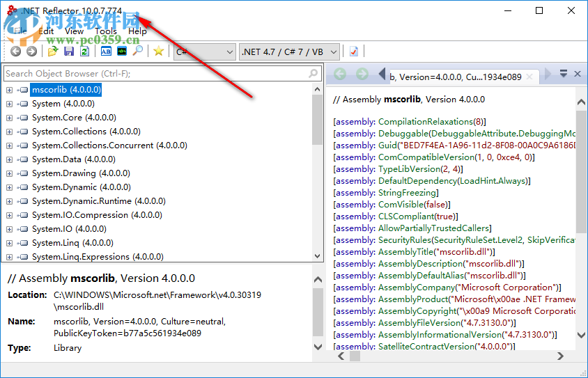Screen dimensions: 588x378
Task: Click the System.Linq assembly icon
Action: point(23,243)
